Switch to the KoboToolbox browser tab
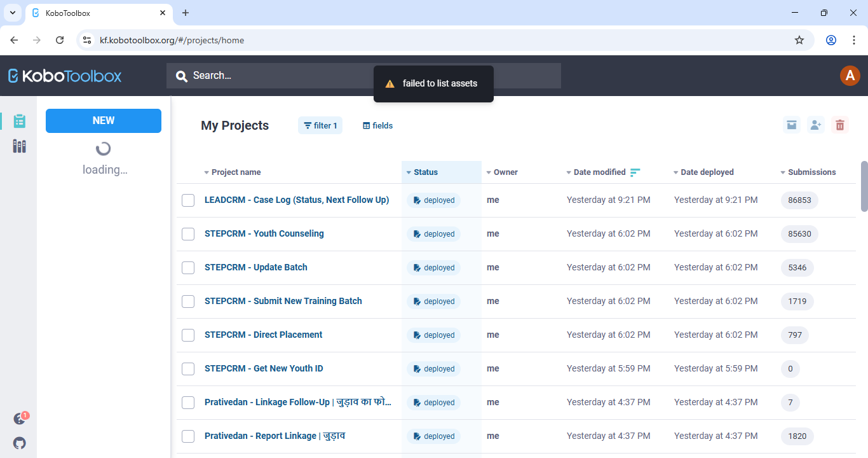868x458 pixels. [95, 13]
